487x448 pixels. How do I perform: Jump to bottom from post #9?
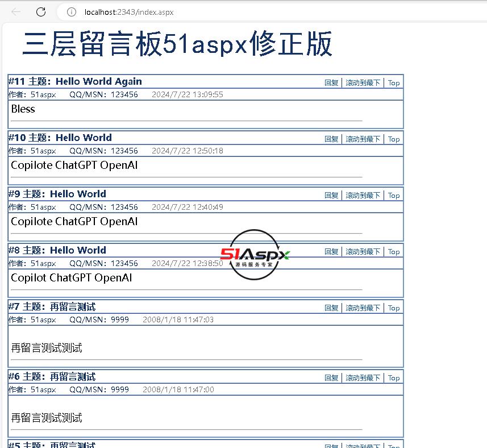(x=363, y=196)
